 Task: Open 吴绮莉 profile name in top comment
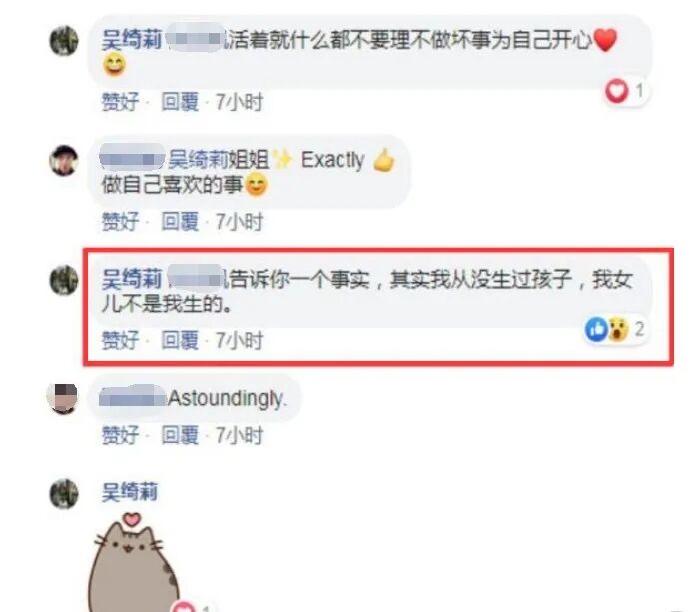click(x=132, y=40)
